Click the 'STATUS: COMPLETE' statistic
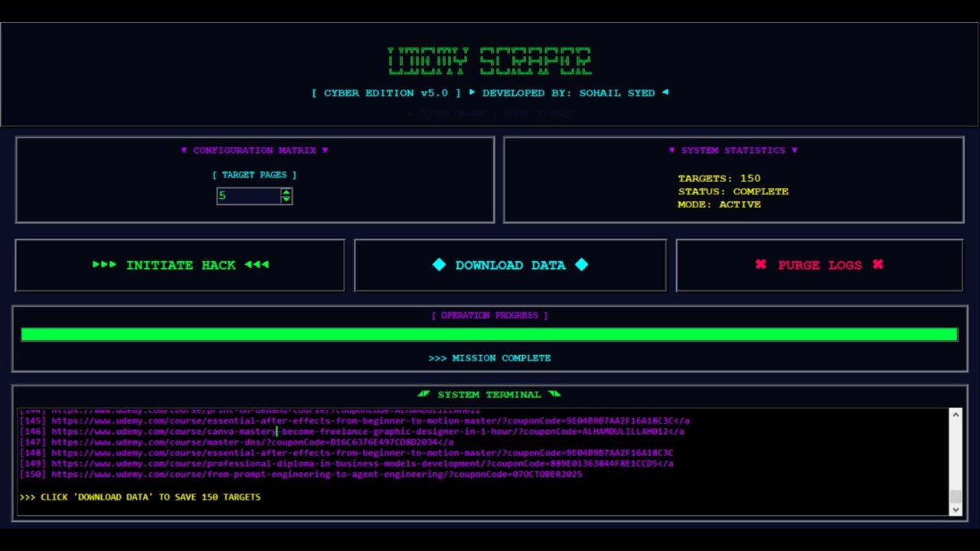The height and width of the screenshot is (551, 980). [733, 191]
